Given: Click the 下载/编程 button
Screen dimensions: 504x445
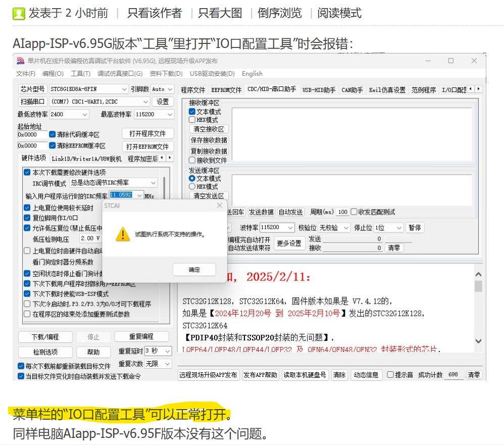Looking at the screenshot, I should 45,336.
